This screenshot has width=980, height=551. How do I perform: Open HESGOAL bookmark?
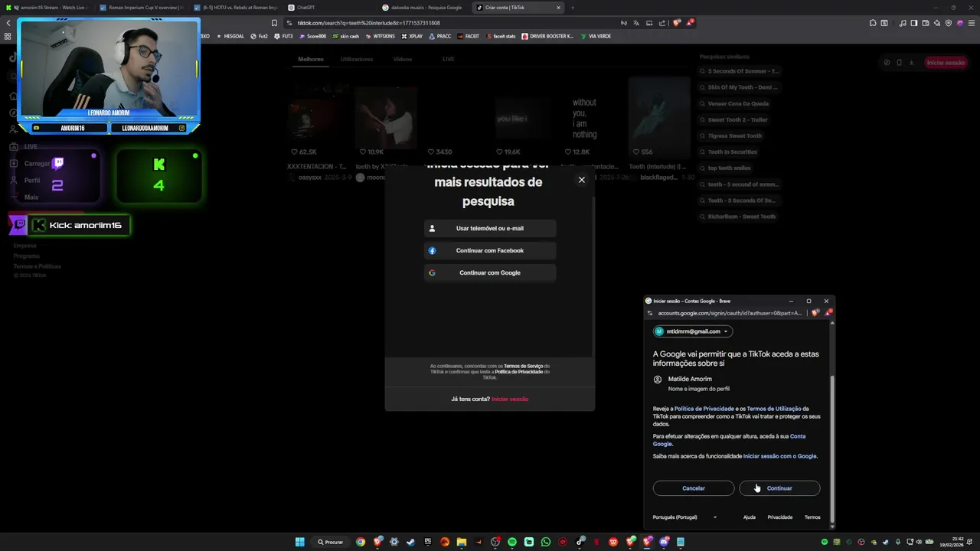(x=230, y=36)
